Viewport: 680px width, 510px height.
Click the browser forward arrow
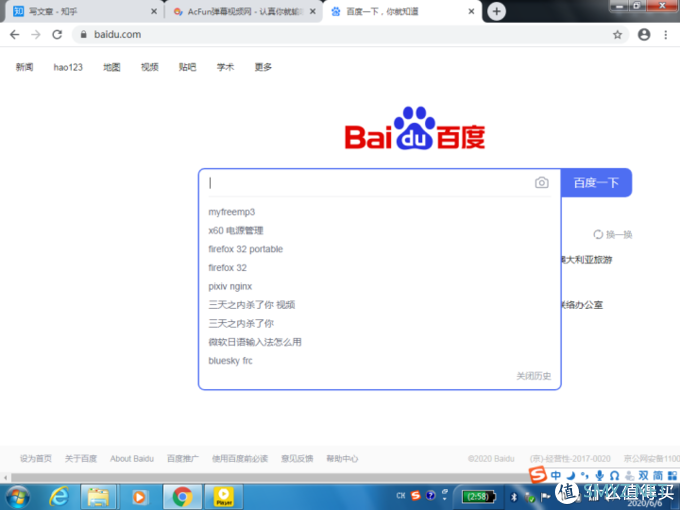coord(36,35)
